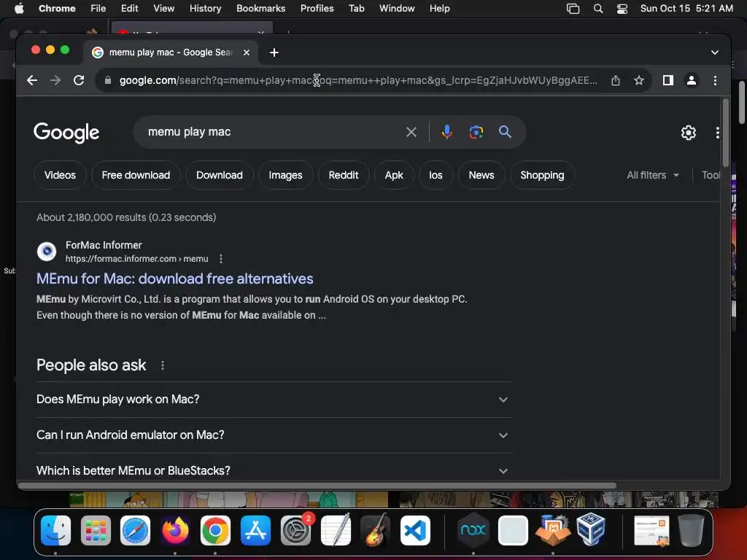The width and height of the screenshot is (747, 560).
Task: Open the History menu in menu bar
Action: 205,9
